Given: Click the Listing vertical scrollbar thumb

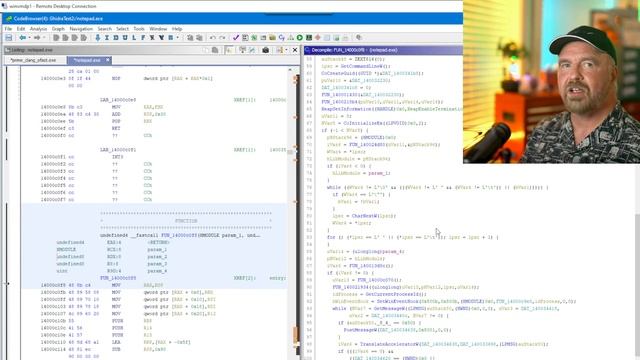Looking at the screenshot, I should [x=290, y=152].
